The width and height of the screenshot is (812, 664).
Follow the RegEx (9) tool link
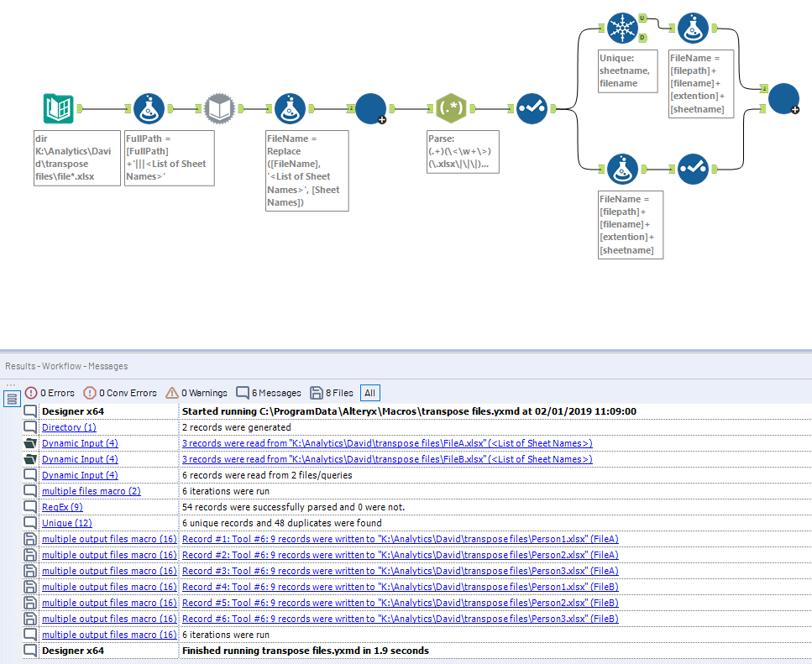62,507
